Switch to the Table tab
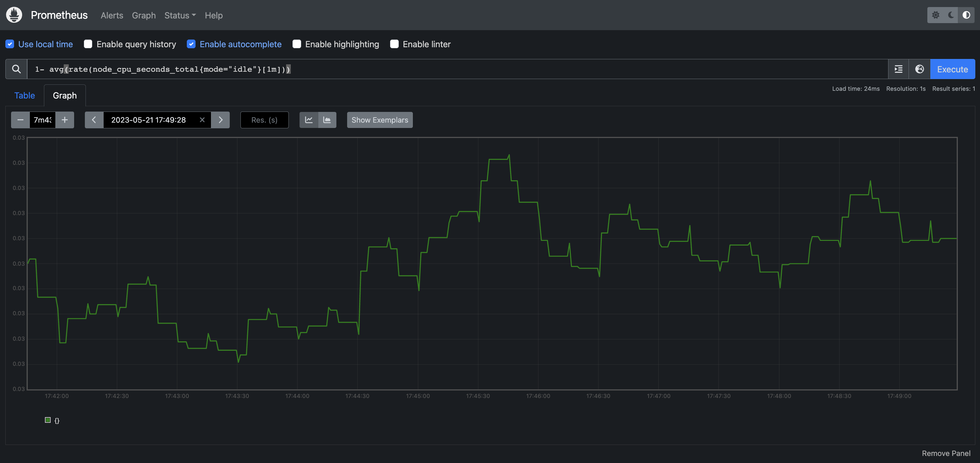The height and width of the screenshot is (463, 980). (x=25, y=95)
